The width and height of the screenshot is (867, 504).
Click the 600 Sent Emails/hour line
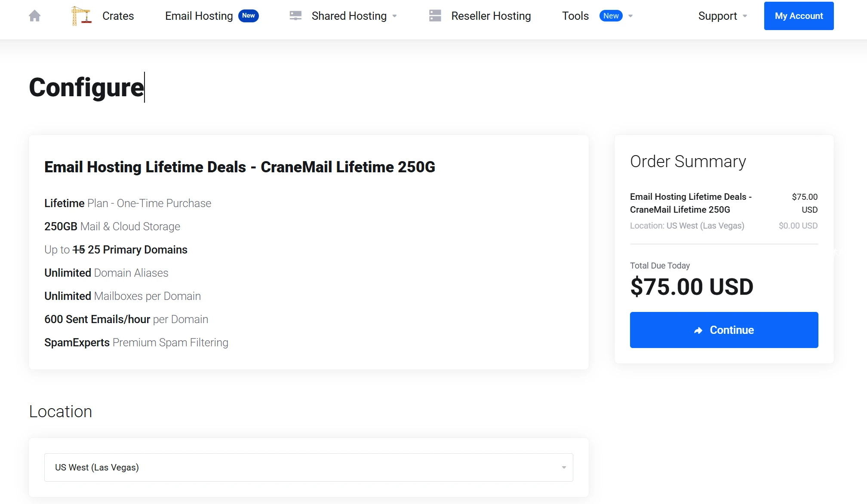(126, 319)
